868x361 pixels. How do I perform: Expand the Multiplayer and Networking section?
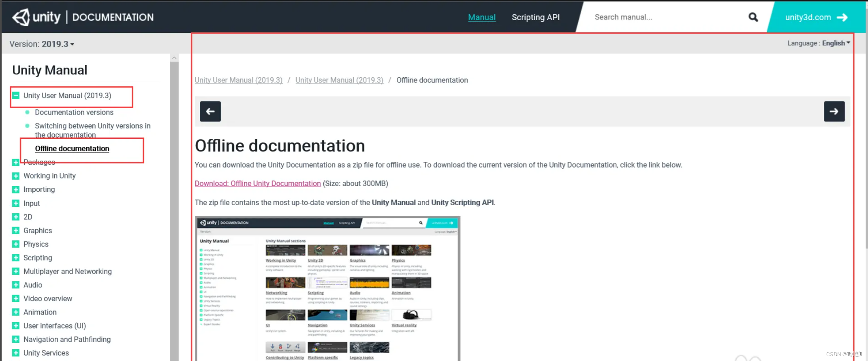pos(16,271)
